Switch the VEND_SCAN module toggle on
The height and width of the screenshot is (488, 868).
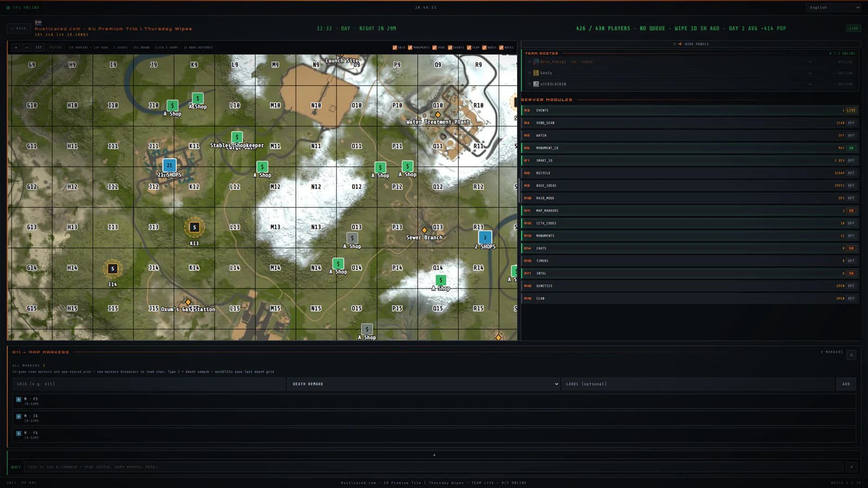coord(851,123)
